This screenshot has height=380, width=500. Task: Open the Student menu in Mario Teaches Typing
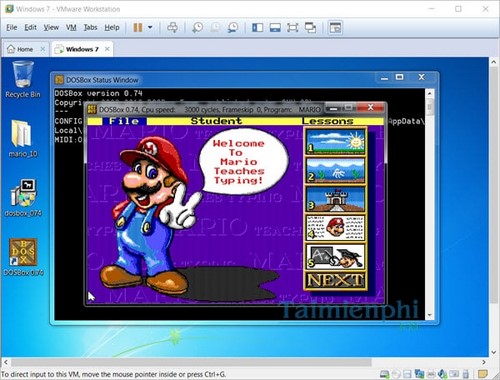[x=216, y=121]
